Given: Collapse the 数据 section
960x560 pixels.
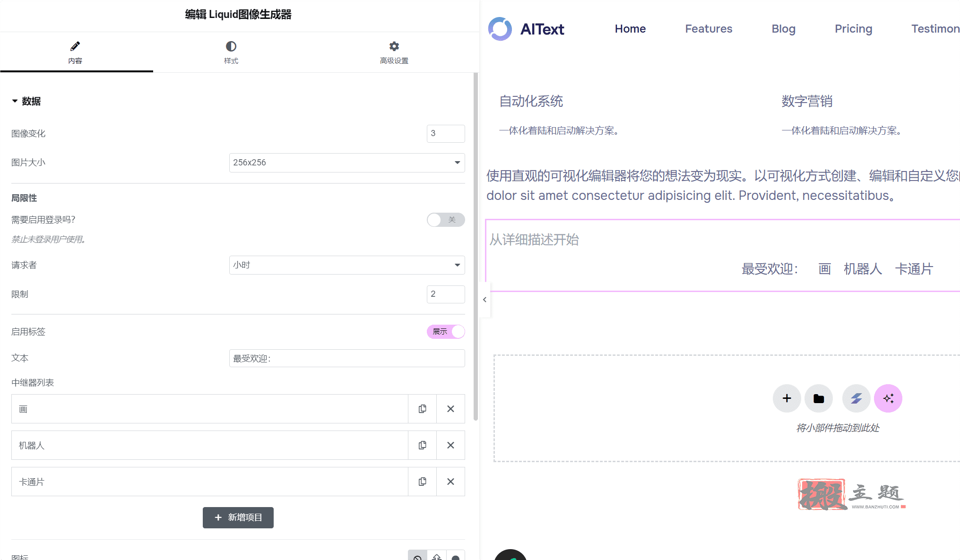Looking at the screenshot, I should (x=26, y=101).
